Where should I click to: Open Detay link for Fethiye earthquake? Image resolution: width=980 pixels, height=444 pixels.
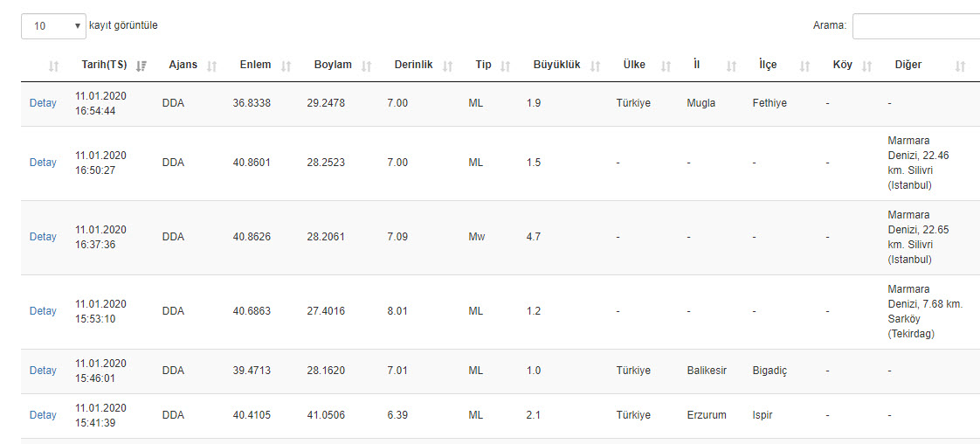pyautogui.click(x=43, y=103)
